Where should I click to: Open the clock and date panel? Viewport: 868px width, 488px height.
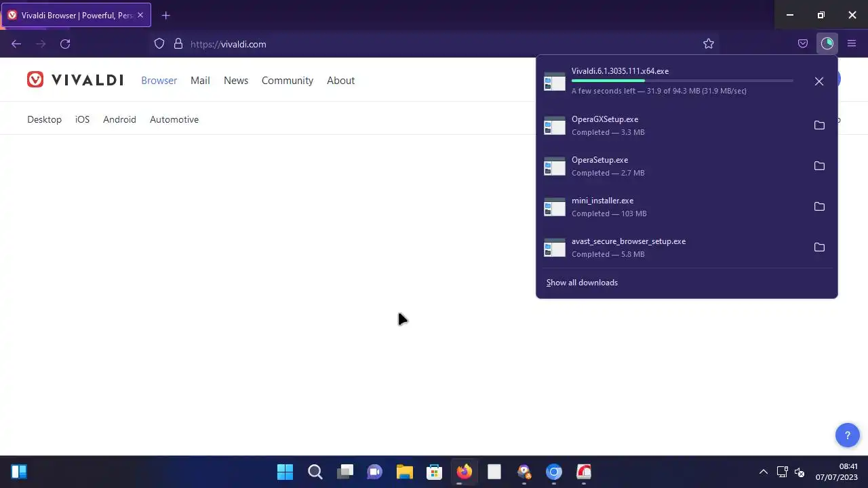(x=838, y=472)
